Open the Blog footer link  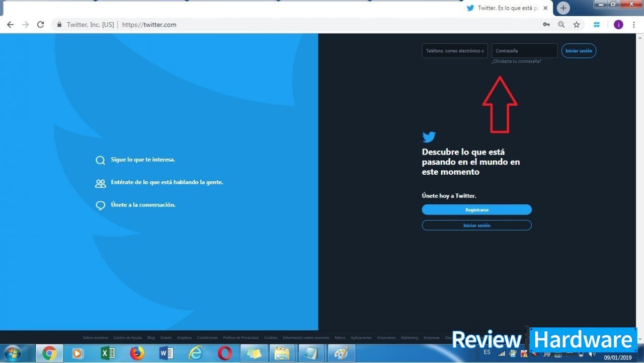coord(151,338)
